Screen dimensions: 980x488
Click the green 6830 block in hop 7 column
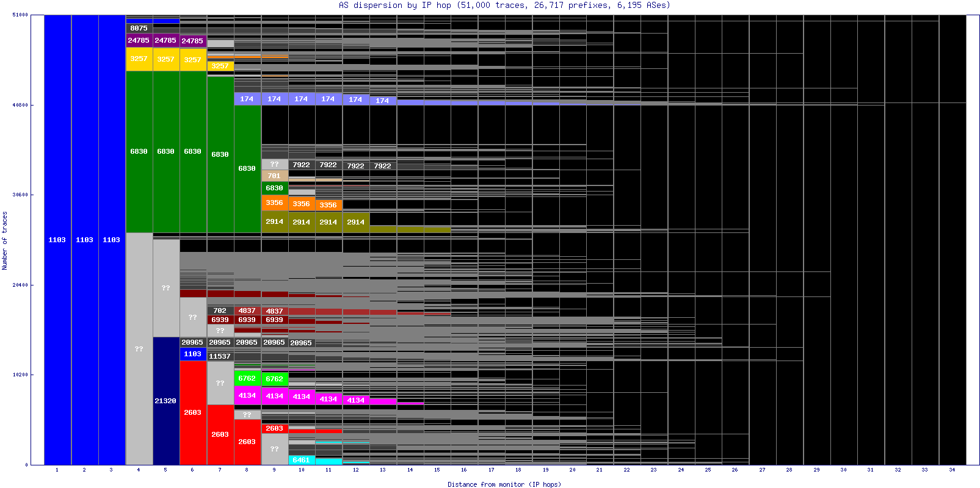[x=220, y=154]
